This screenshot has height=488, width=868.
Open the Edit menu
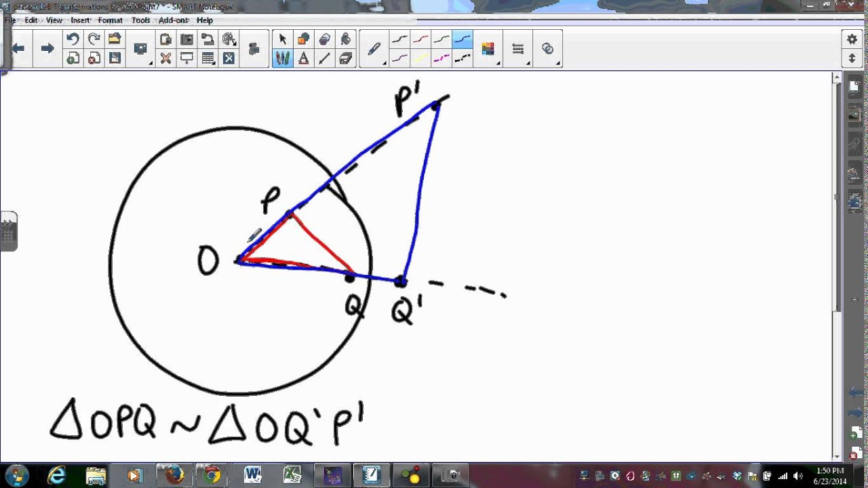[x=31, y=20]
